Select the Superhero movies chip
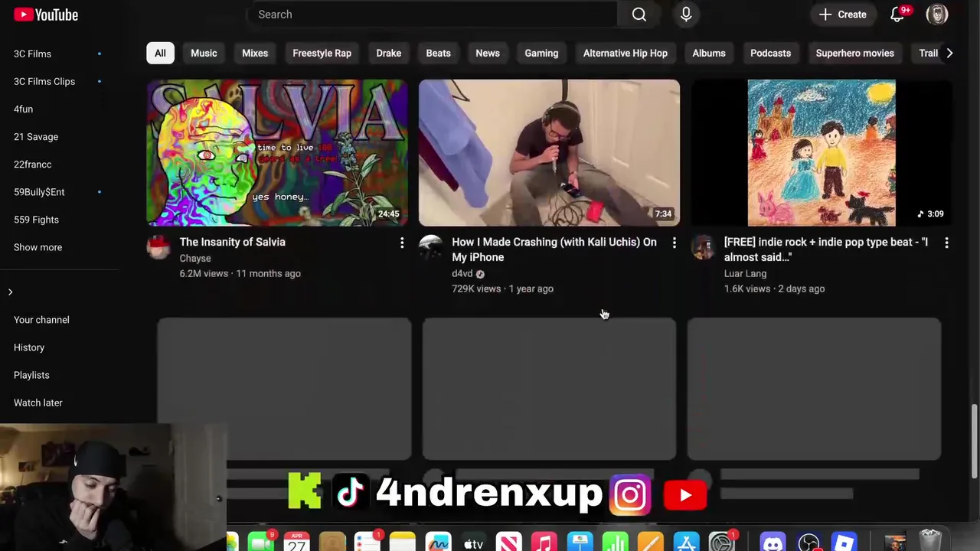 pos(854,53)
